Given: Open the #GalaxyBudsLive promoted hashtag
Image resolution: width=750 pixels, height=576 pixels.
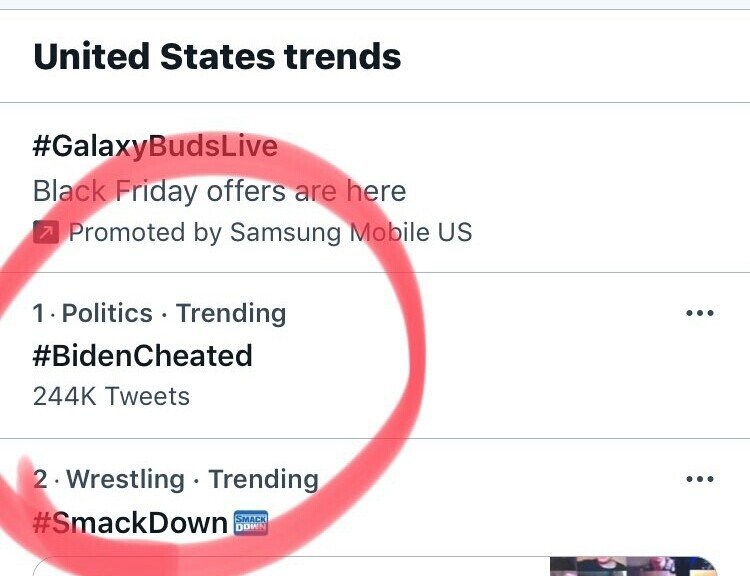Looking at the screenshot, I should tap(155, 146).
